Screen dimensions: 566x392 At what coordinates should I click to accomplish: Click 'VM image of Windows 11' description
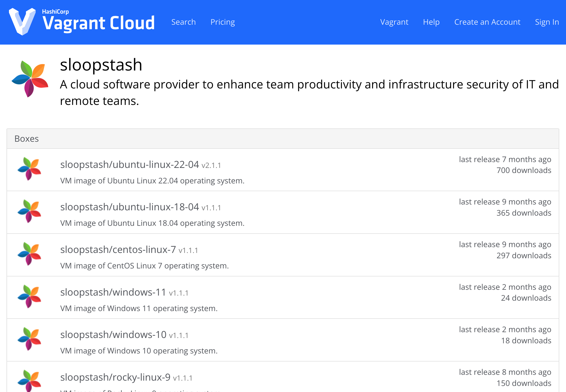point(139,308)
